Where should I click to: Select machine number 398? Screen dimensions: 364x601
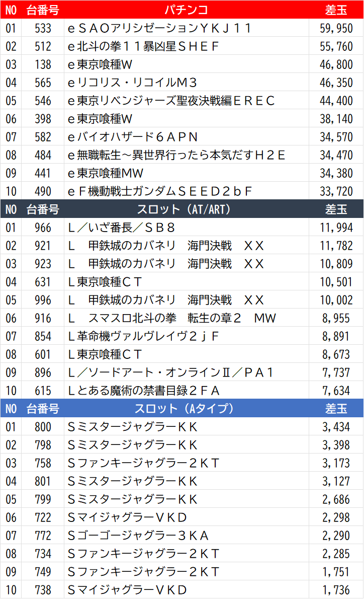coord(43,119)
